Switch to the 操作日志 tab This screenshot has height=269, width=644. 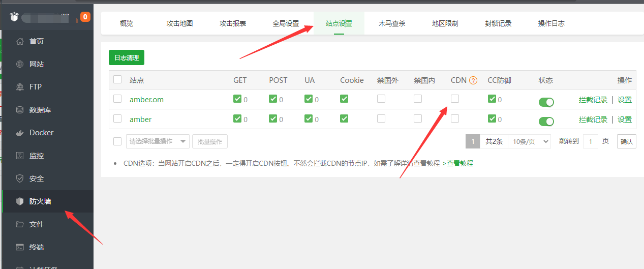coord(551,23)
